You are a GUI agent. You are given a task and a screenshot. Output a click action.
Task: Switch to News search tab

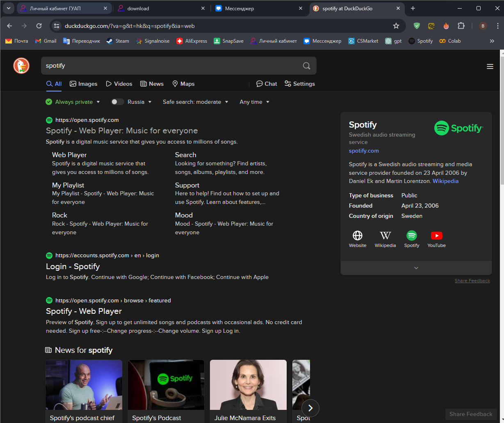(x=152, y=84)
